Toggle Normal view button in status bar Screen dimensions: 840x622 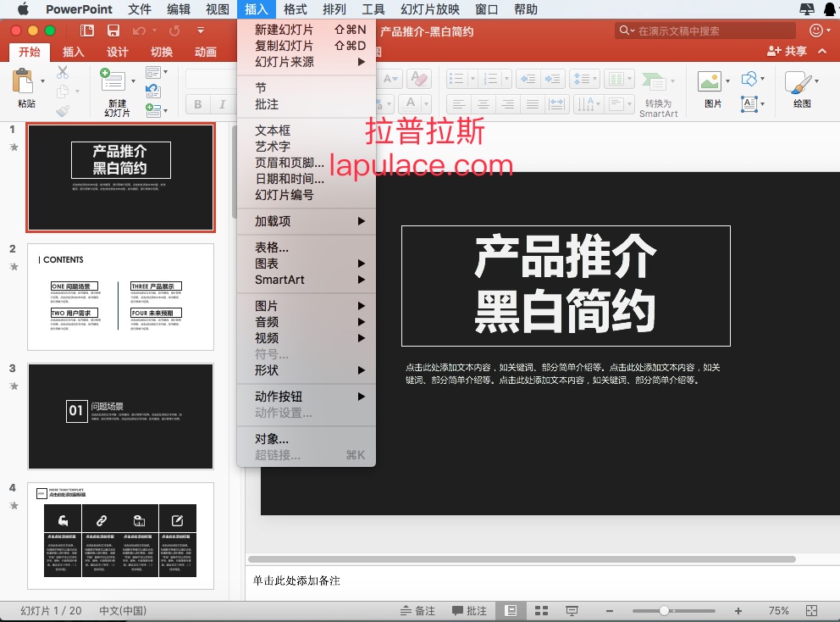pyautogui.click(x=511, y=610)
